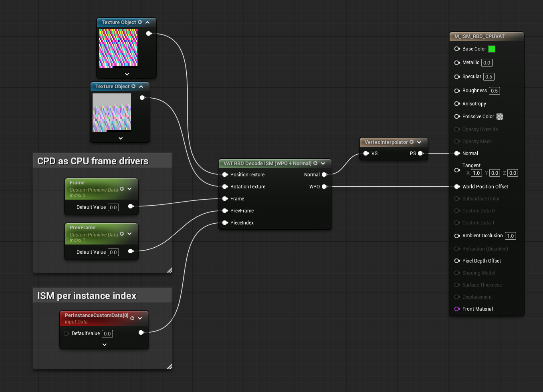Screen dimensions: 543x392
Task: Click the Emissive Color checker swatch
Action: point(500,117)
